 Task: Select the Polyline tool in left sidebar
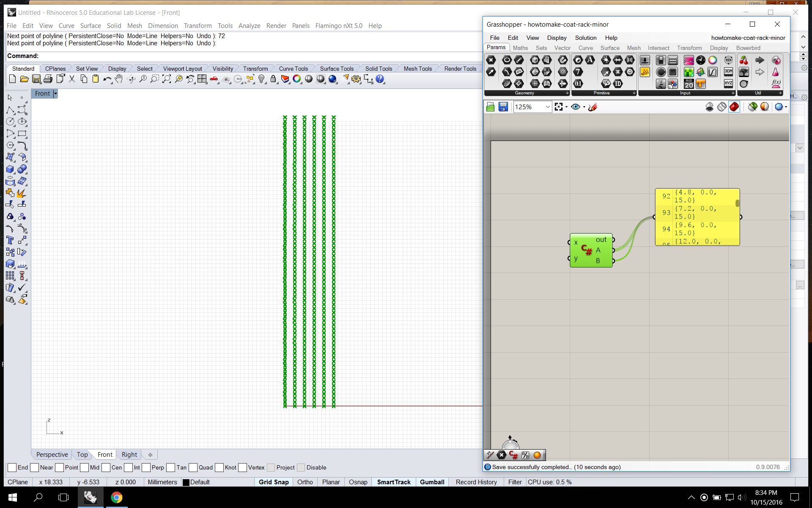[10, 110]
